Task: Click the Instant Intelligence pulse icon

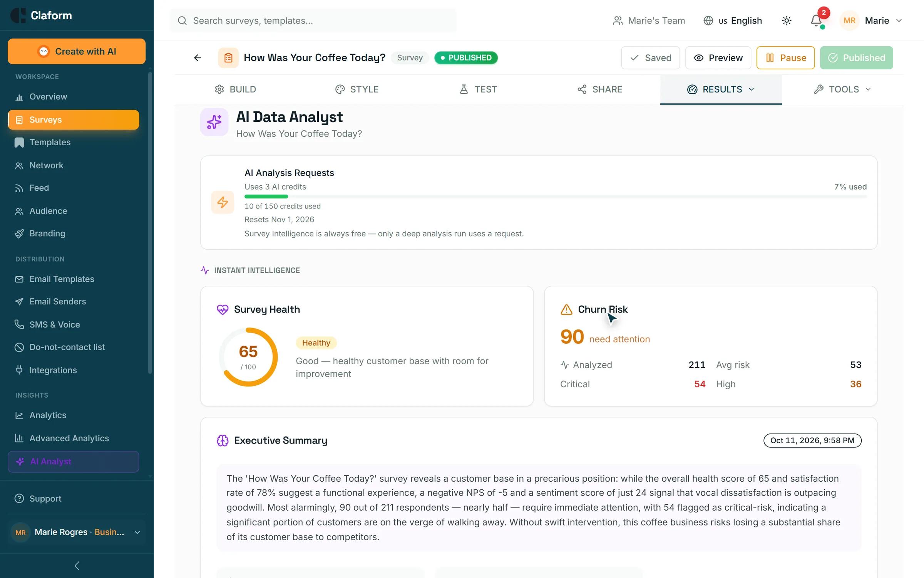Action: (x=205, y=271)
